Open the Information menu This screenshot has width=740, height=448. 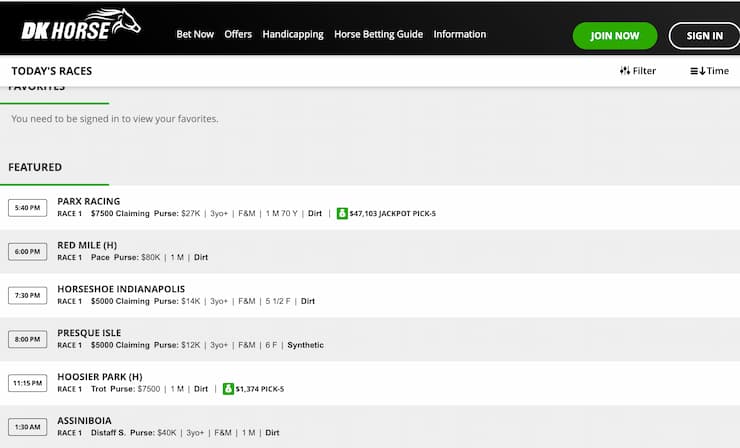pyautogui.click(x=460, y=34)
